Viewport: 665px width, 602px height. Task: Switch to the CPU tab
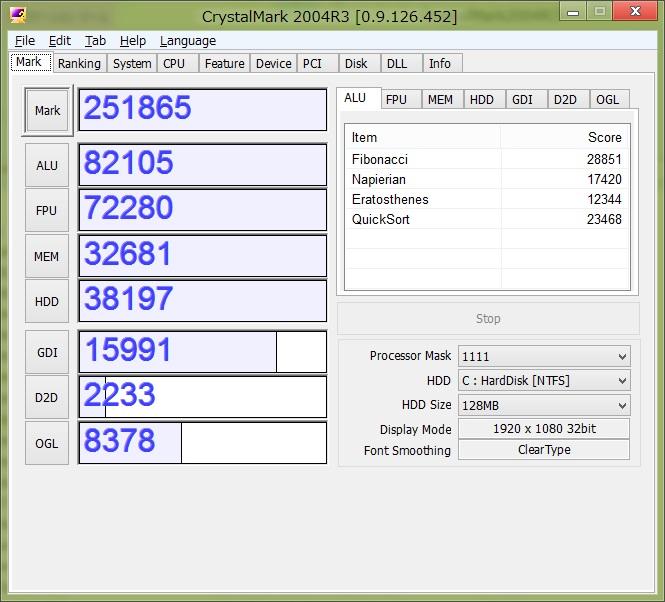tap(174, 63)
